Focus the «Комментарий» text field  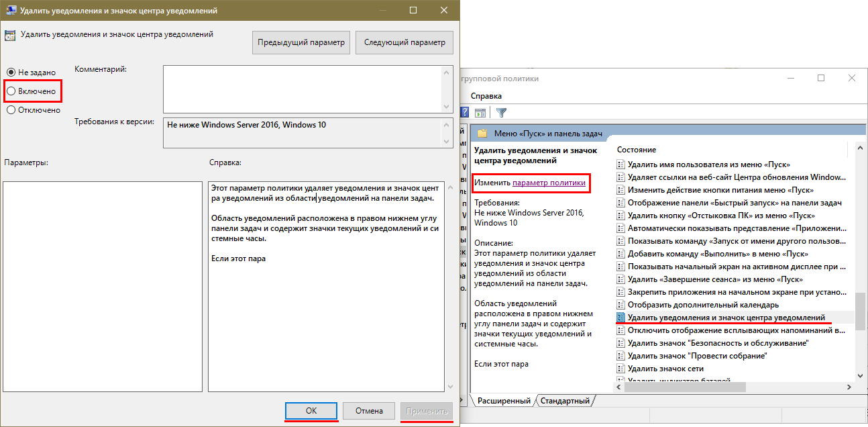pyautogui.click(x=303, y=88)
